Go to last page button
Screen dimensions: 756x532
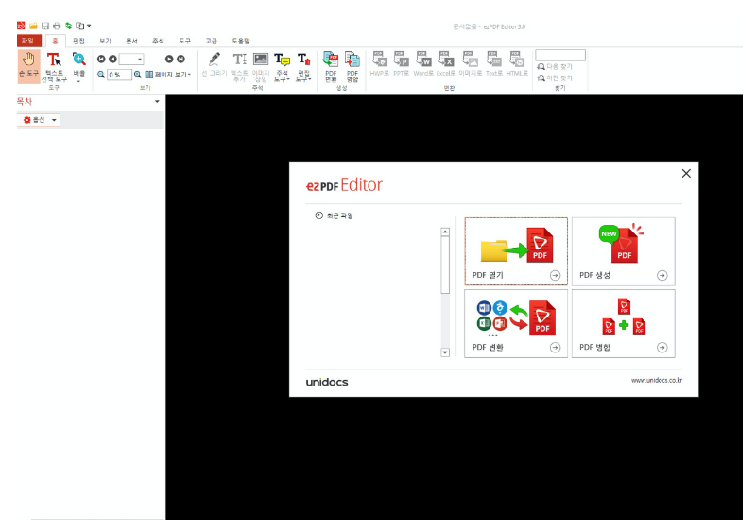pyautogui.click(x=180, y=59)
